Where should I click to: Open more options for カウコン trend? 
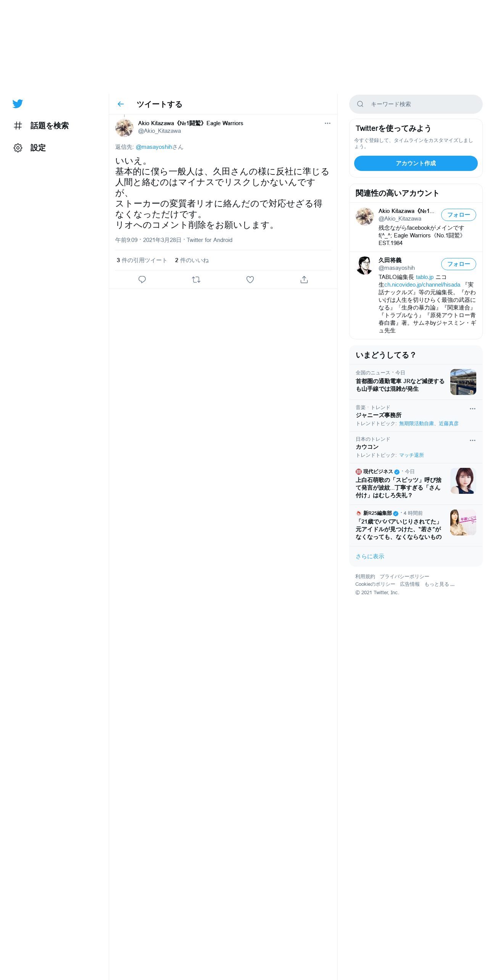[472, 440]
